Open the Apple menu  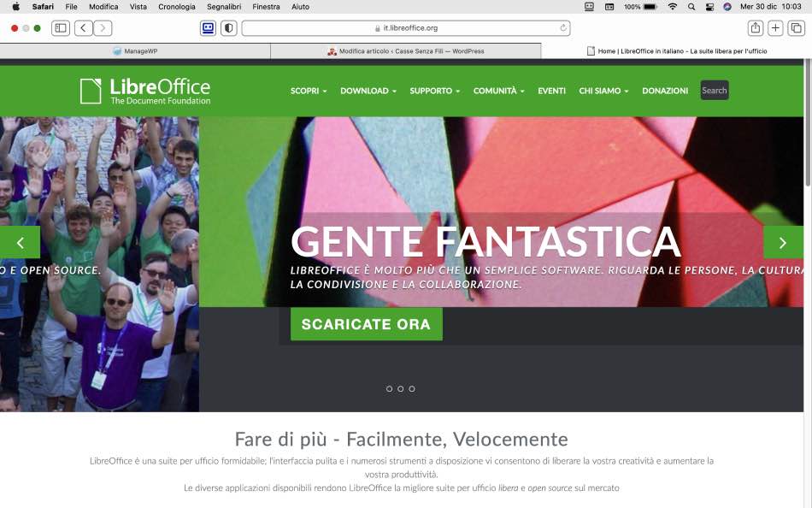(15, 6)
